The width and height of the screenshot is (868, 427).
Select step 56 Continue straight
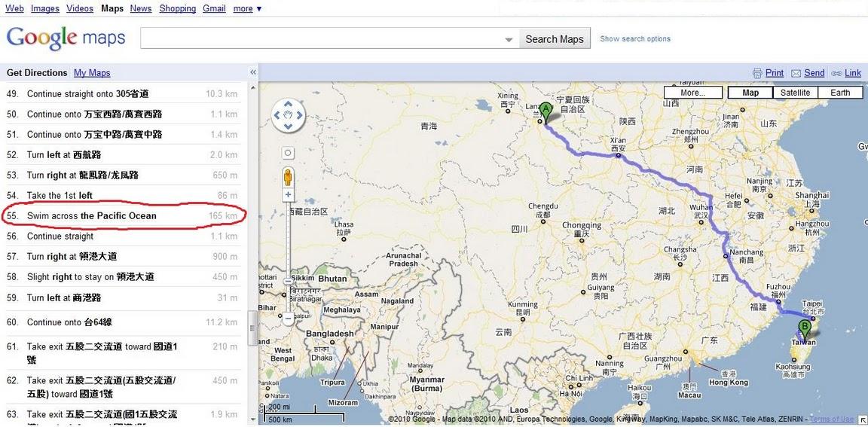point(122,236)
